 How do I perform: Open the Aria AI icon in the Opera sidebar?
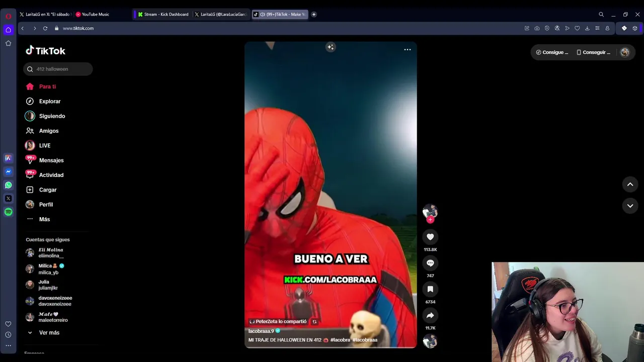coord(8,158)
